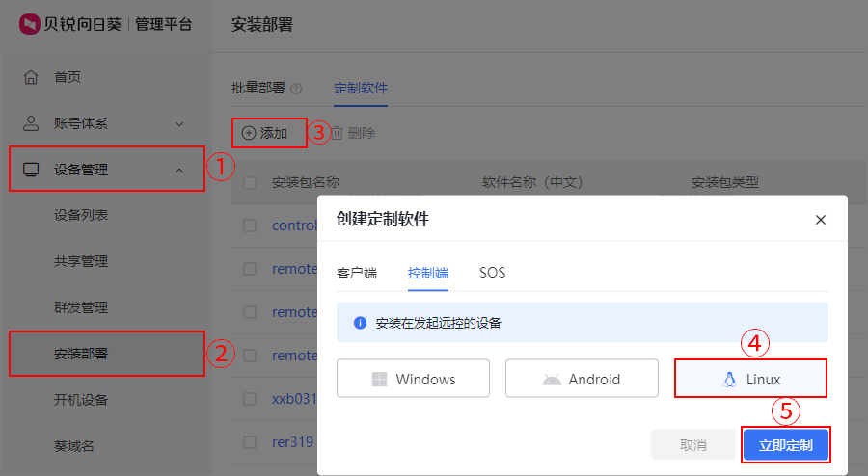Check the box for the control row
Viewport: 868px width, 476px height.
click(250, 225)
